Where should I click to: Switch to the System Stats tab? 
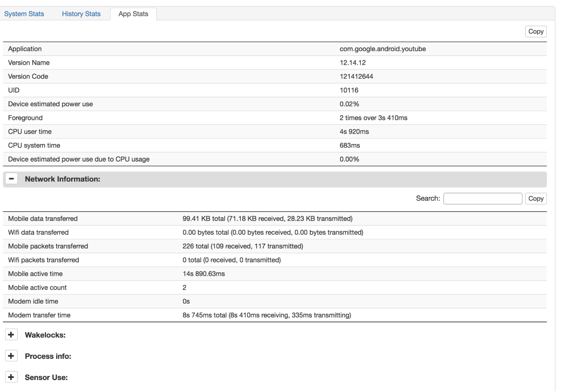point(24,14)
